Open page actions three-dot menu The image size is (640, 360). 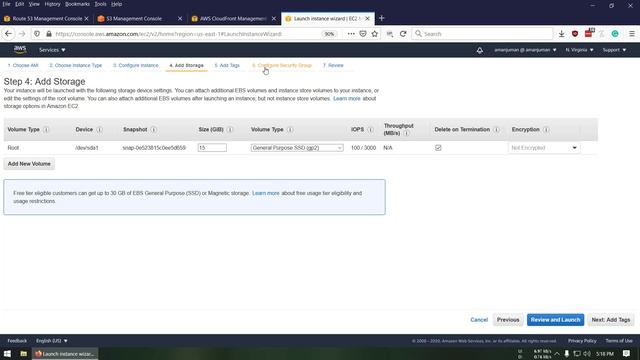coord(351,34)
